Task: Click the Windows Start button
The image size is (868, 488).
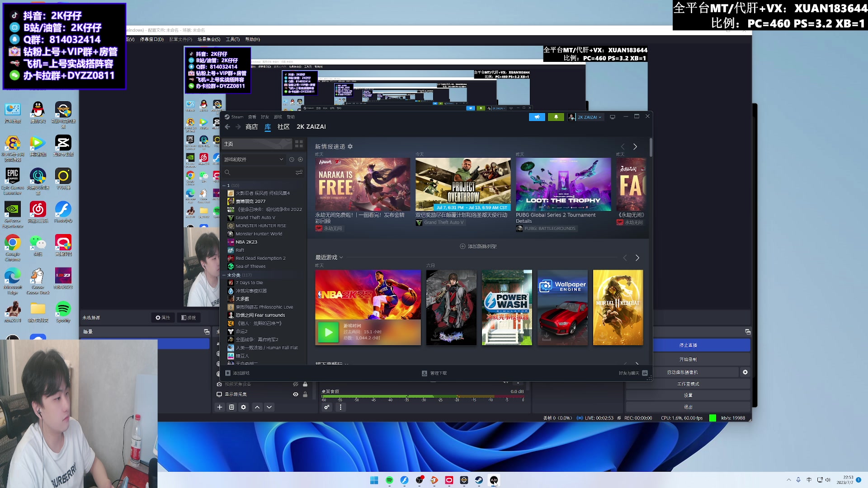Action: point(374,480)
